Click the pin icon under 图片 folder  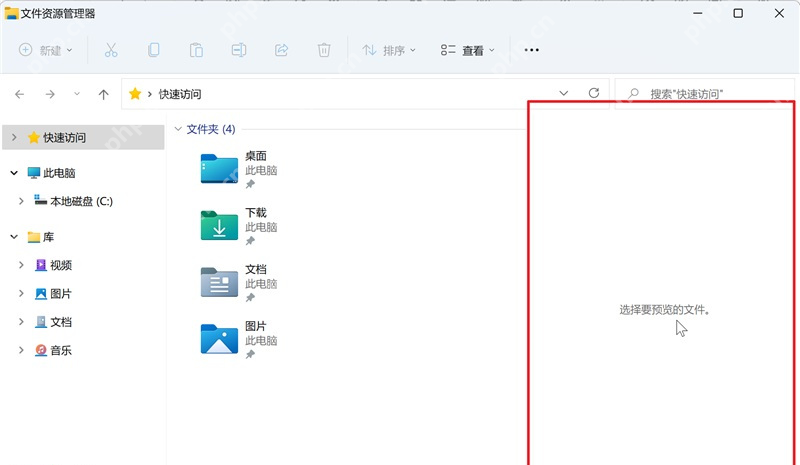point(250,354)
